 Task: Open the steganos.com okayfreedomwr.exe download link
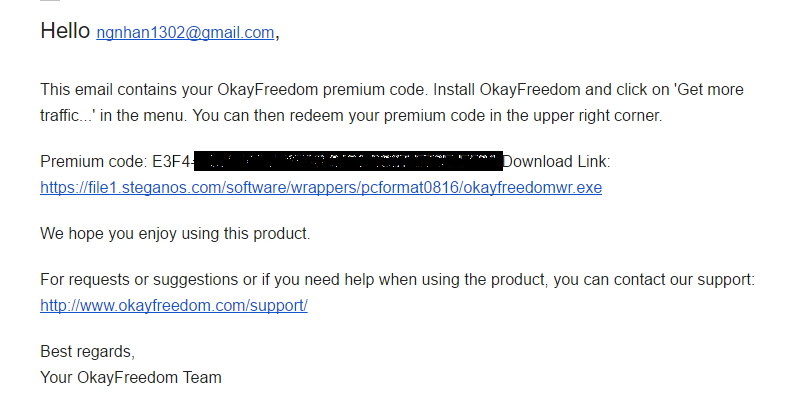(320, 187)
